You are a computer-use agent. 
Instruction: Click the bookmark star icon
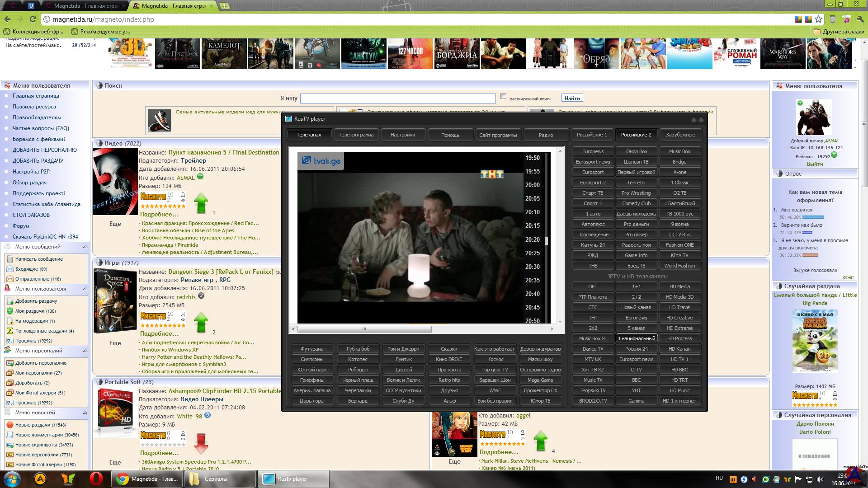(x=819, y=19)
